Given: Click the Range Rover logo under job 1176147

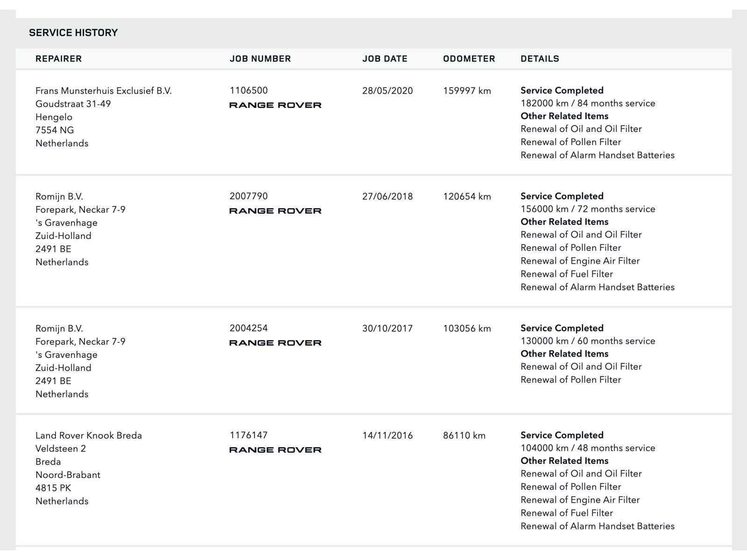Looking at the screenshot, I should pyautogui.click(x=275, y=450).
